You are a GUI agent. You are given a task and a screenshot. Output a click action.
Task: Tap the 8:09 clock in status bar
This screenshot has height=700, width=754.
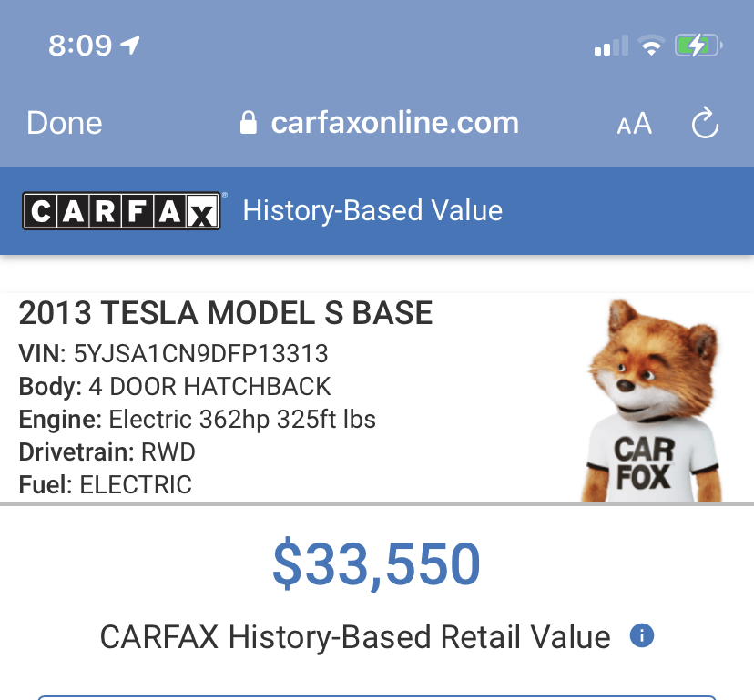[80, 46]
